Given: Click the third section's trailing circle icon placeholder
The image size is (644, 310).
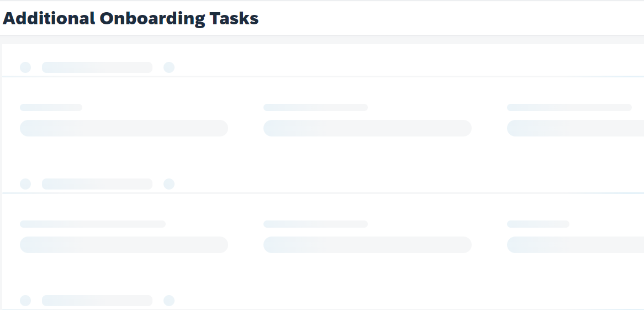Looking at the screenshot, I should tap(169, 301).
